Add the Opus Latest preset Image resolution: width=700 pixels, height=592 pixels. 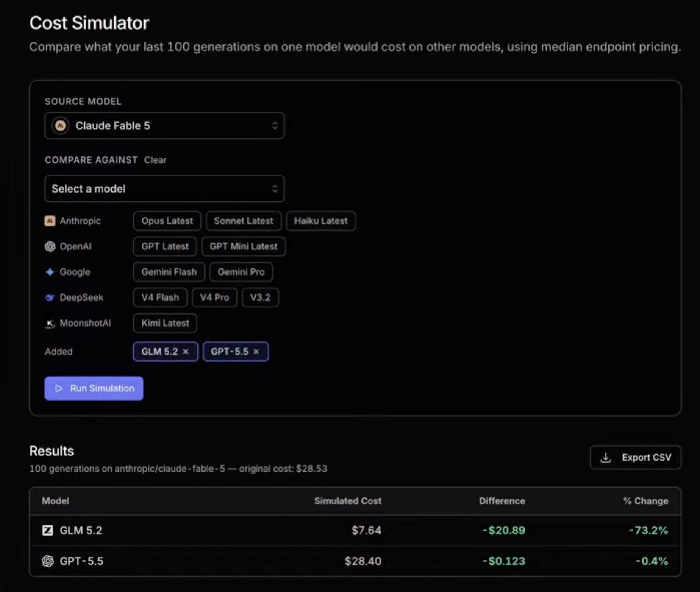[167, 221]
